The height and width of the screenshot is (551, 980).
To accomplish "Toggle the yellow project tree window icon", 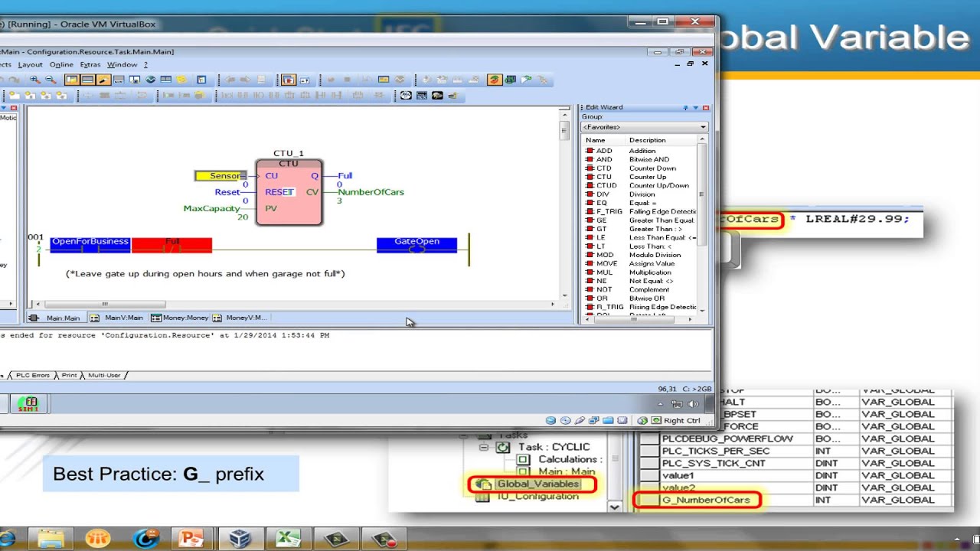I will tap(71, 80).
